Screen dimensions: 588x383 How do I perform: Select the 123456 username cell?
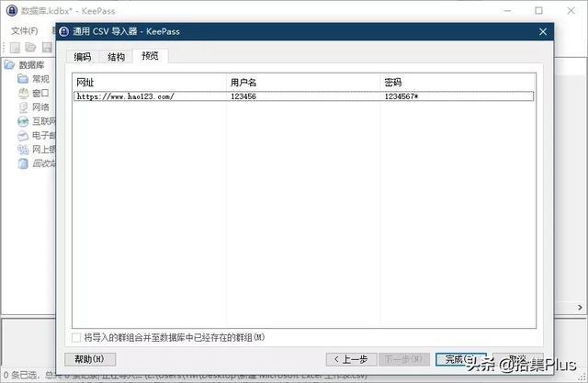click(243, 96)
